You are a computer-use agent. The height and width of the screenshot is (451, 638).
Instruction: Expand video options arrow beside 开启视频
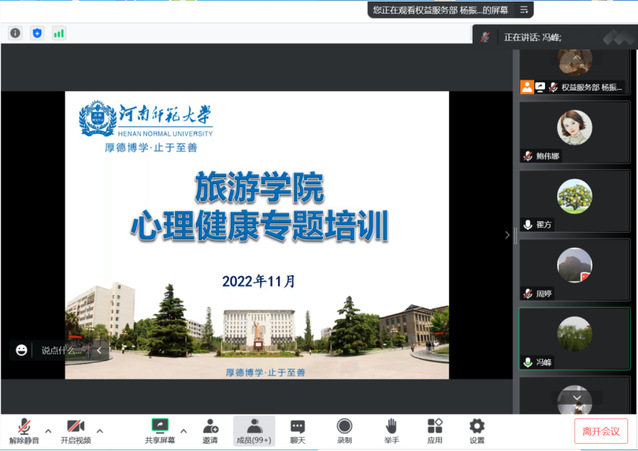(x=99, y=431)
